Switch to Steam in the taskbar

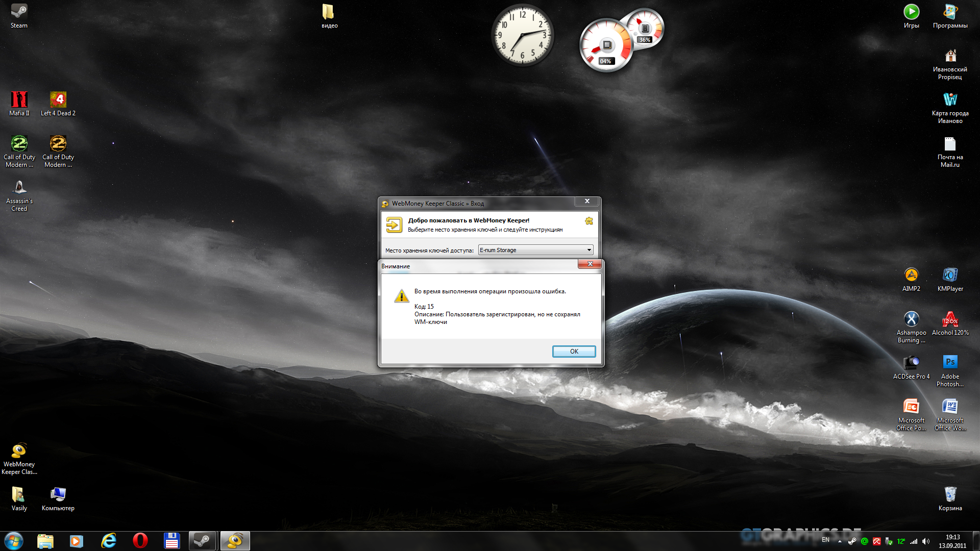coord(203,541)
